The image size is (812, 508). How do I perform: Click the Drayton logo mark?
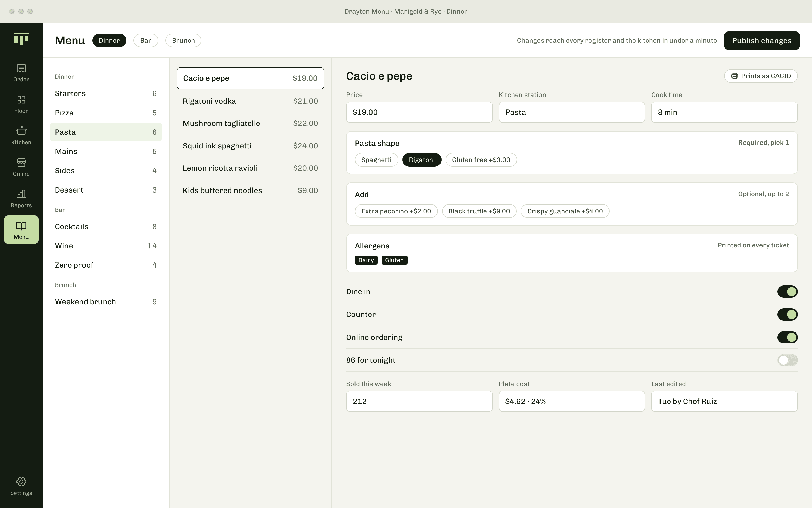(21, 39)
